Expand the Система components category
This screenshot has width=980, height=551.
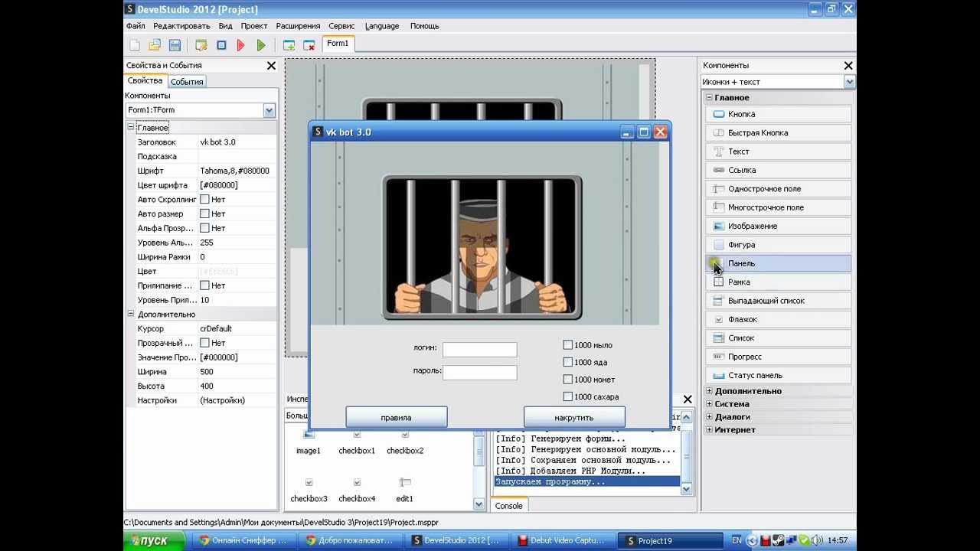point(709,404)
